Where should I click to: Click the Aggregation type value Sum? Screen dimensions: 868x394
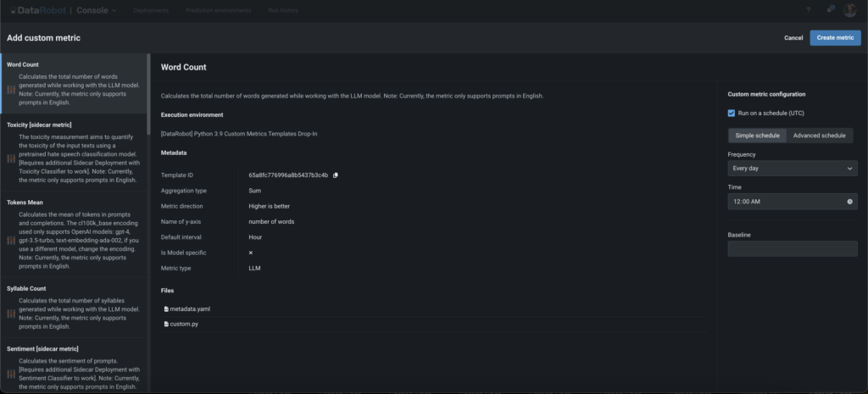tap(254, 191)
